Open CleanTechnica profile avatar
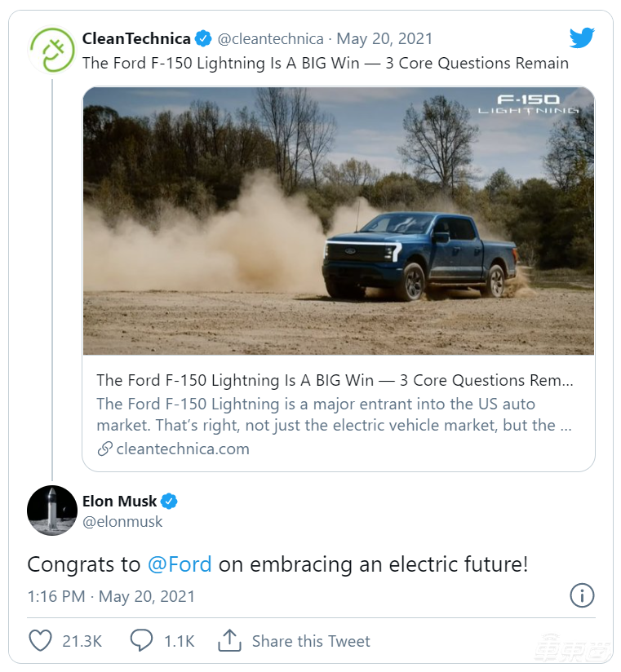 [52, 51]
